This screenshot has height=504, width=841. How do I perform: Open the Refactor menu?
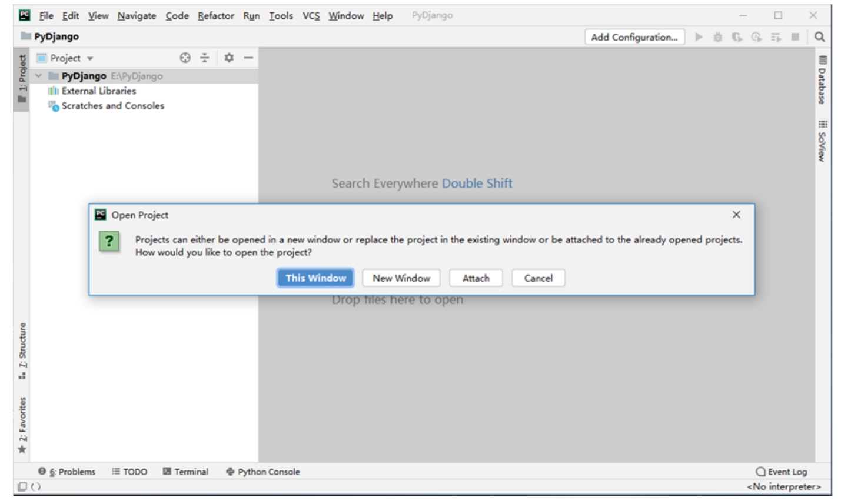point(215,16)
